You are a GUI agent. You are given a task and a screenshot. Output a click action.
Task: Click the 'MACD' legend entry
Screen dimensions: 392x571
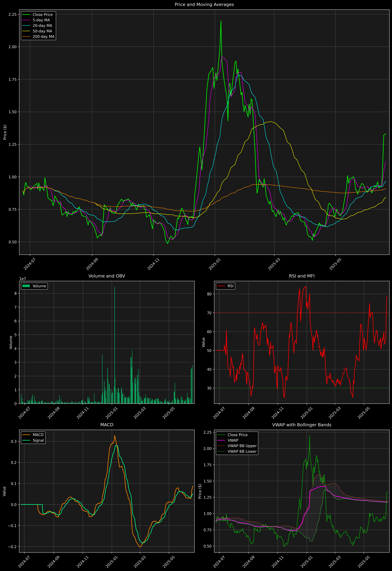(38, 435)
